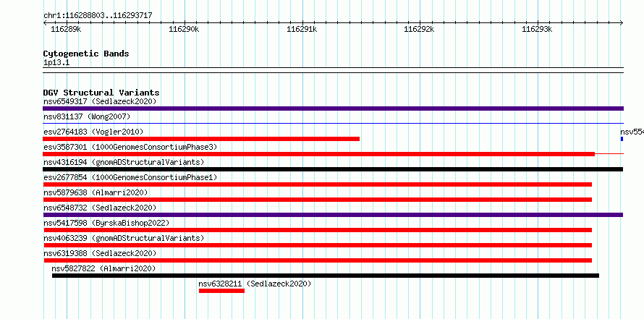Click nsv4063239 (gnomADStructuralVariants) label
The height and width of the screenshot is (319, 644).
(124, 238)
